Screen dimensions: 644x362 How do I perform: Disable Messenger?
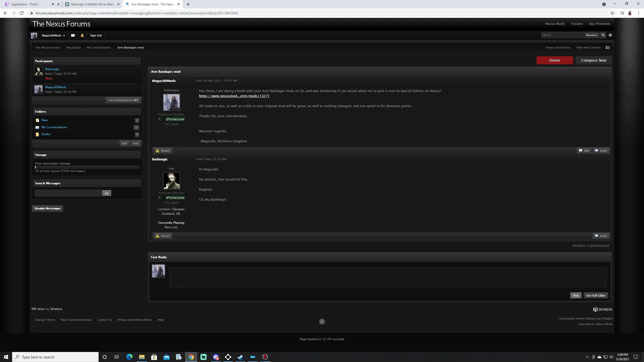[48, 208]
